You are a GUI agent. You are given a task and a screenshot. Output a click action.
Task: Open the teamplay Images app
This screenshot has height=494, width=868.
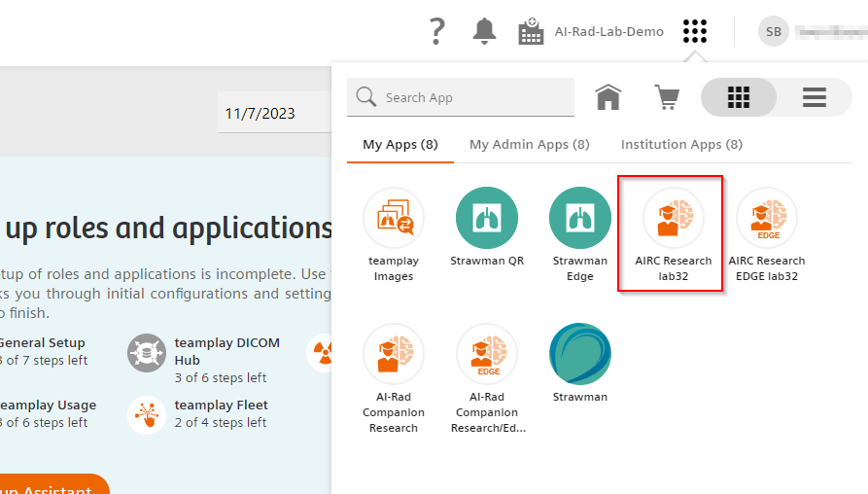click(x=393, y=218)
